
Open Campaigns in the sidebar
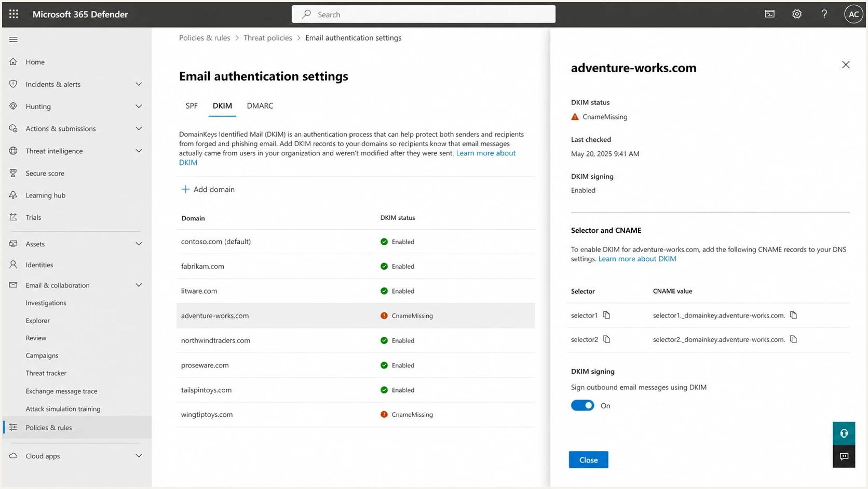(x=42, y=355)
